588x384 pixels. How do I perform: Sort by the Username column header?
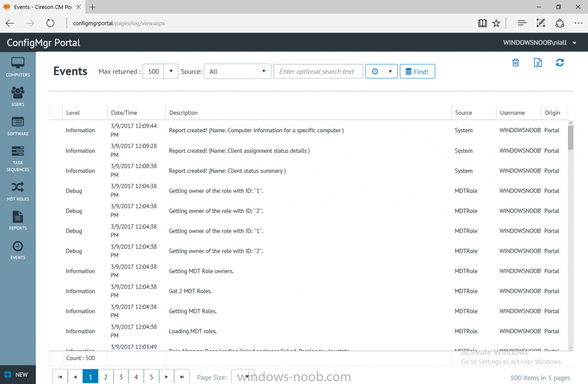(519, 113)
